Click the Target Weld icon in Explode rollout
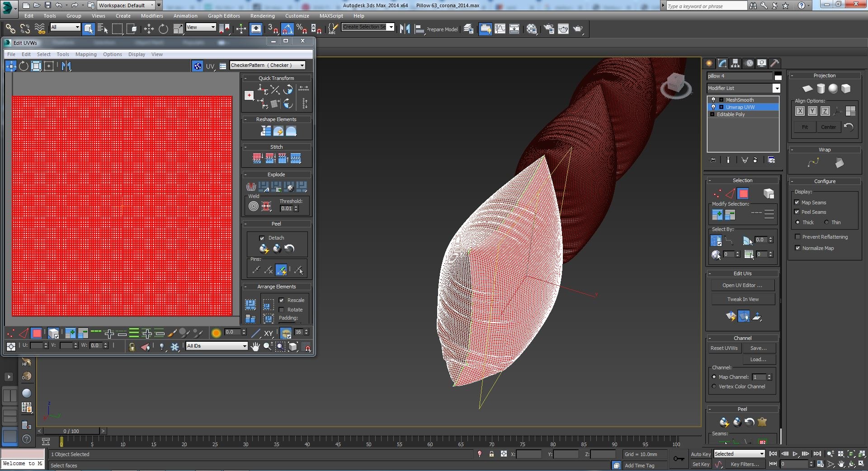Screen dimensions: 868x471 (x=254, y=206)
